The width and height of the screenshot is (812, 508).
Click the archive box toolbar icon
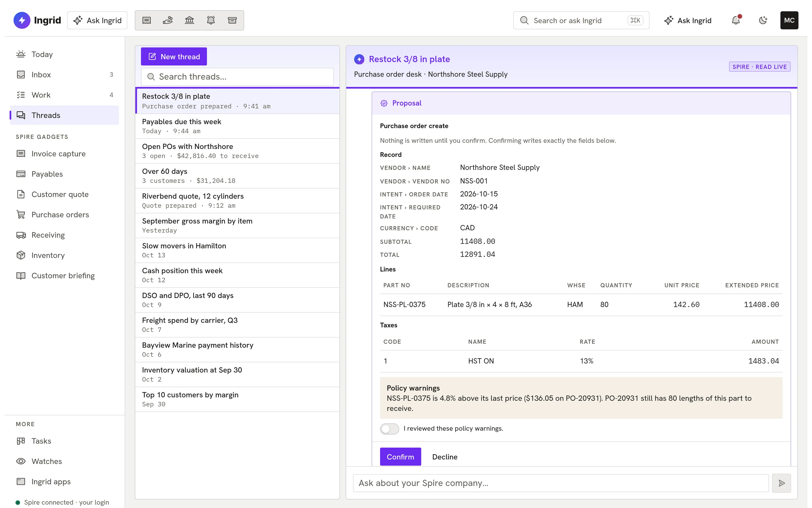click(x=232, y=21)
